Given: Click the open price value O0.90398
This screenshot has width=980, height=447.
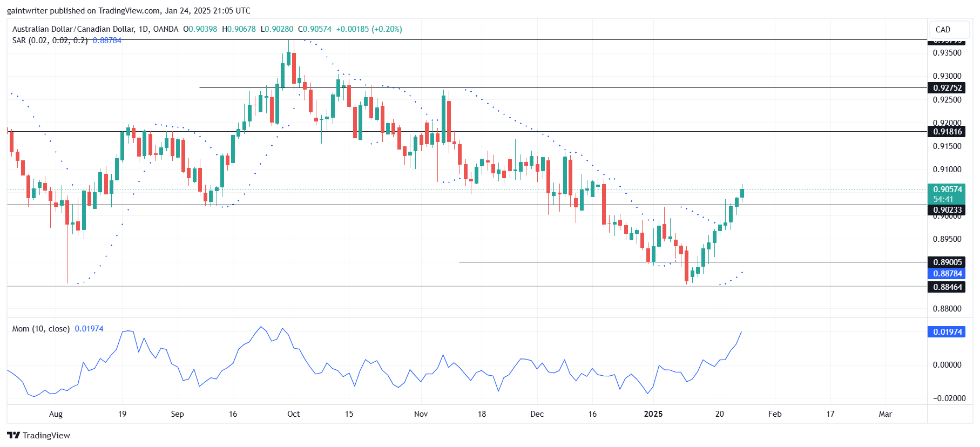Looking at the screenshot, I should (200, 29).
